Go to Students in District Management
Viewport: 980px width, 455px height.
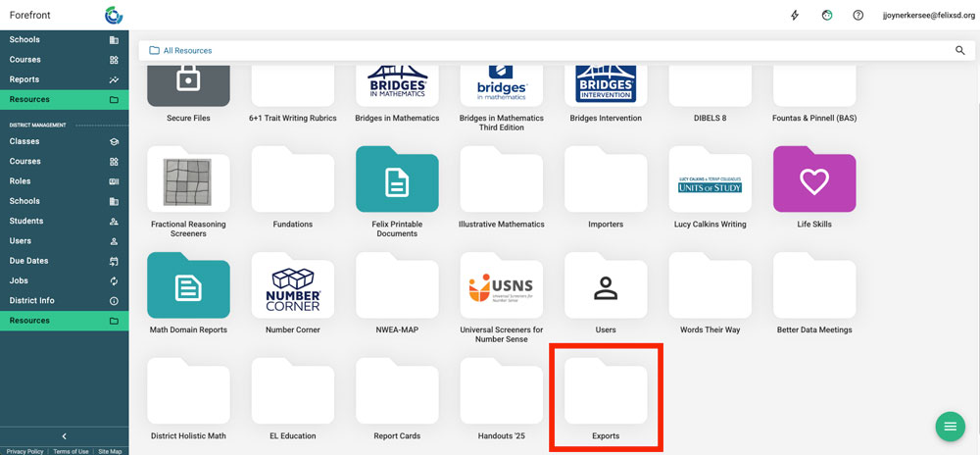click(x=26, y=221)
